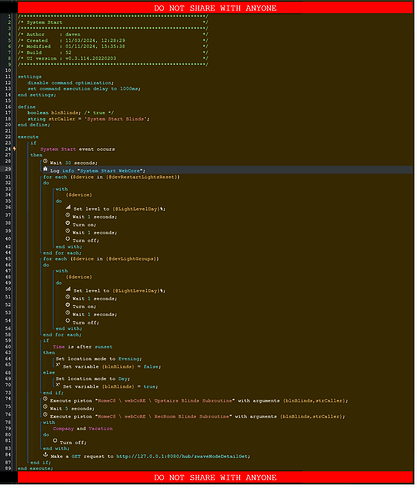Click the variable icon for blnBlinds = false
Image resolution: width=417 pixels, height=500 pixels.
point(58,365)
